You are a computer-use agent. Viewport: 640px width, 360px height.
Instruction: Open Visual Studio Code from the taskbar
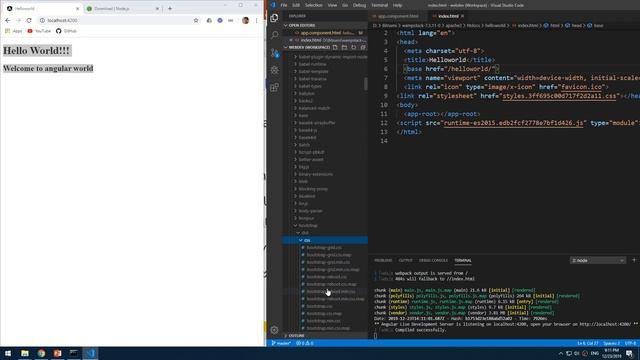[x=90, y=353]
